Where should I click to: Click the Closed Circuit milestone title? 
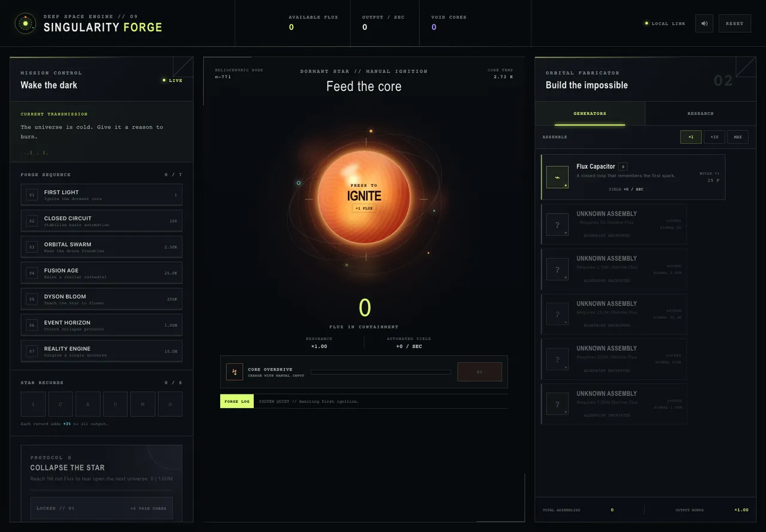point(68,218)
